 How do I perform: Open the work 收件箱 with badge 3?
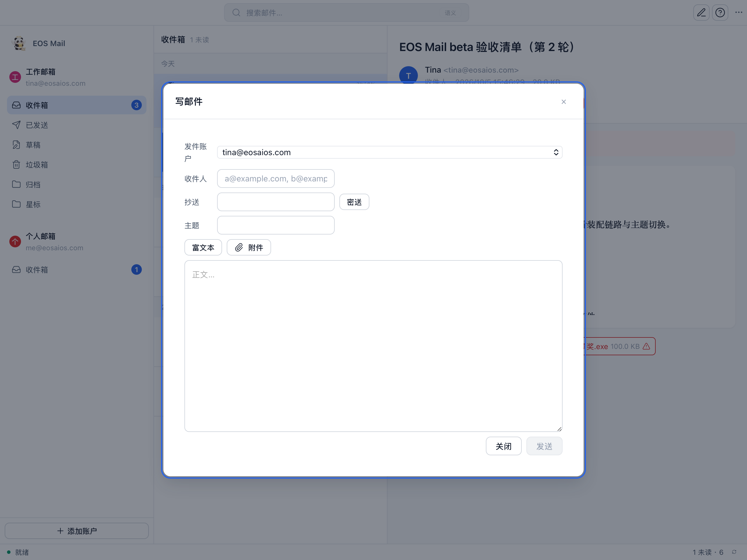pos(77,105)
